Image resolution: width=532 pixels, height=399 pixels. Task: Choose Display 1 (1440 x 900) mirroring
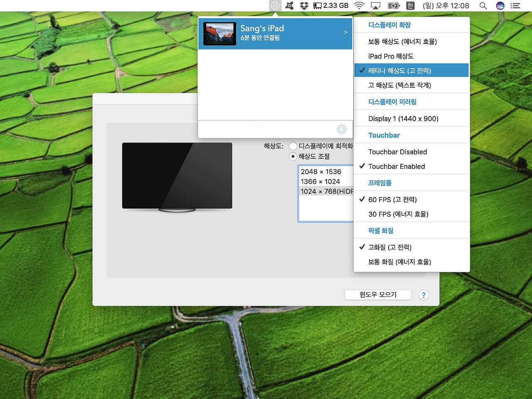point(411,118)
